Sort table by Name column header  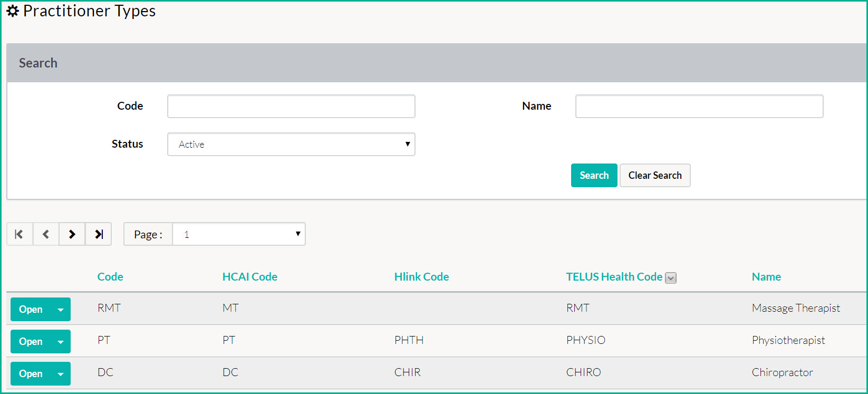(766, 276)
